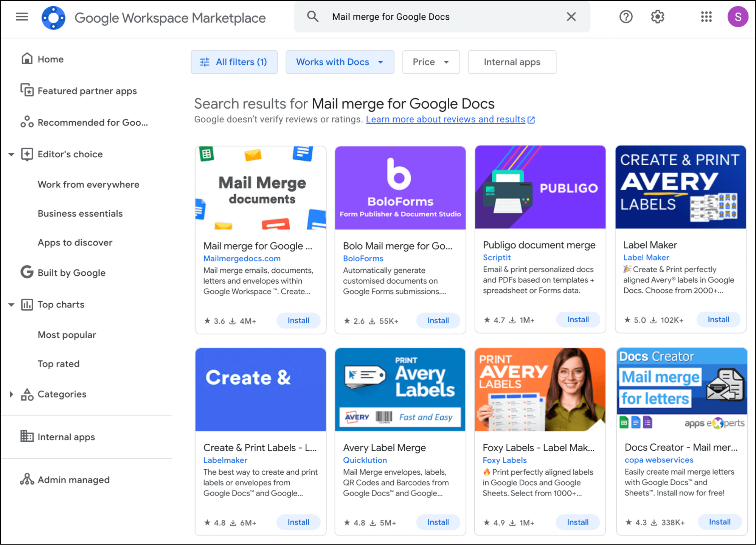Screen dimensions: 756x545
Task: Select the Featured partner apps sidebar icon
Action: click(26, 90)
